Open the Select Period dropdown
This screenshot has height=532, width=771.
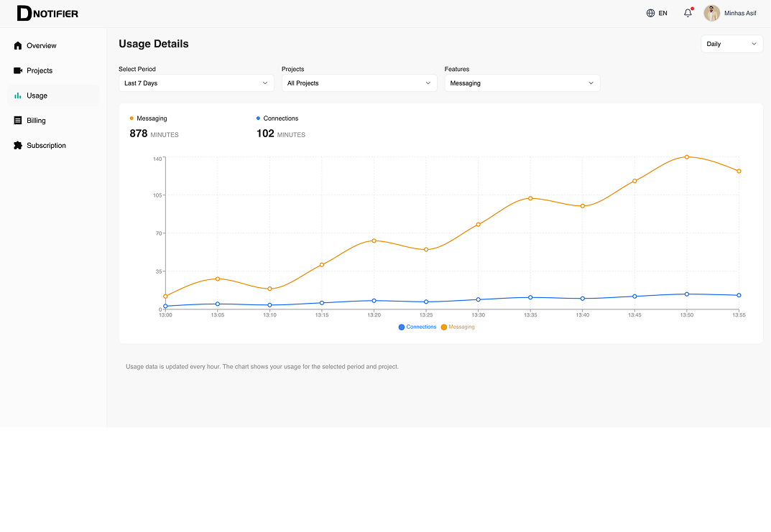tap(196, 83)
